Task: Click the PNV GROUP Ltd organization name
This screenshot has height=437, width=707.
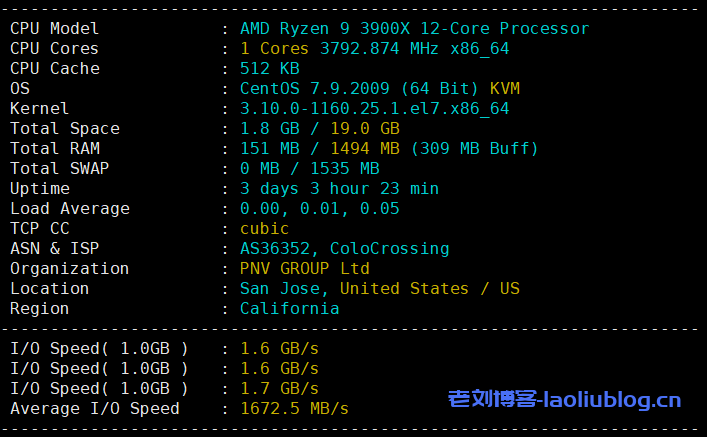Action: coord(304,268)
